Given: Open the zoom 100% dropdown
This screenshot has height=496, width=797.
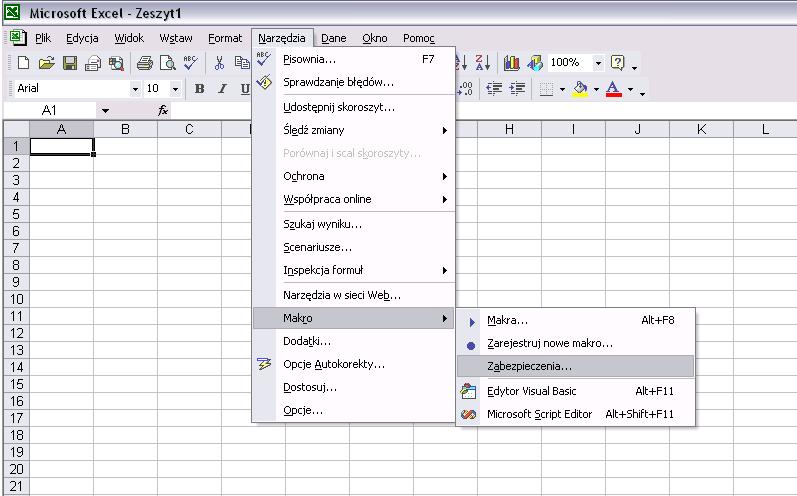Looking at the screenshot, I should tap(598, 63).
